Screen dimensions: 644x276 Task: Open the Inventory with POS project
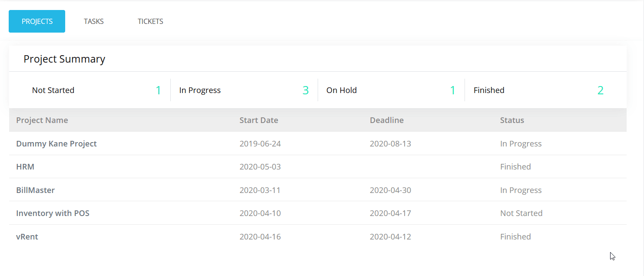click(53, 213)
